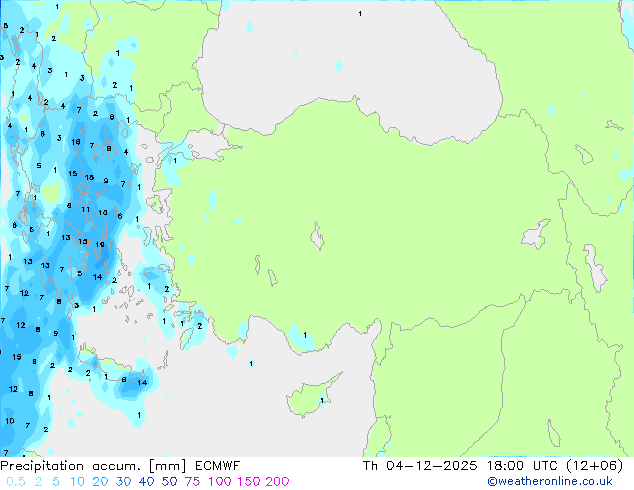Image resolution: width=634 pixels, height=490 pixels.
Task: Click the Precipitation accum. title text
Action: tap(70, 466)
